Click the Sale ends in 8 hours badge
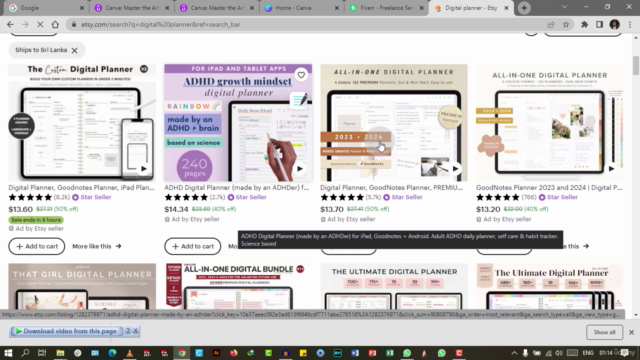Image resolution: width=640 pixels, height=360 pixels. pyautogui.click(x=36, y=220)
